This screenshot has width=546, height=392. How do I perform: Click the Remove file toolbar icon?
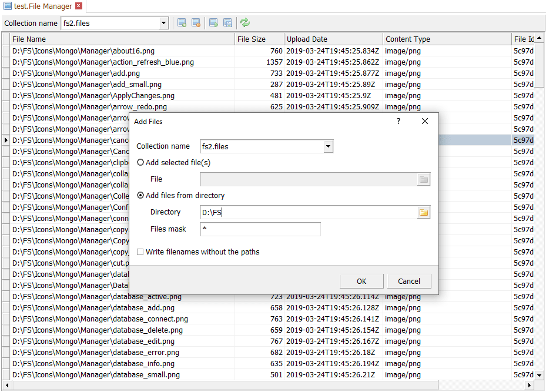(196, 23)
